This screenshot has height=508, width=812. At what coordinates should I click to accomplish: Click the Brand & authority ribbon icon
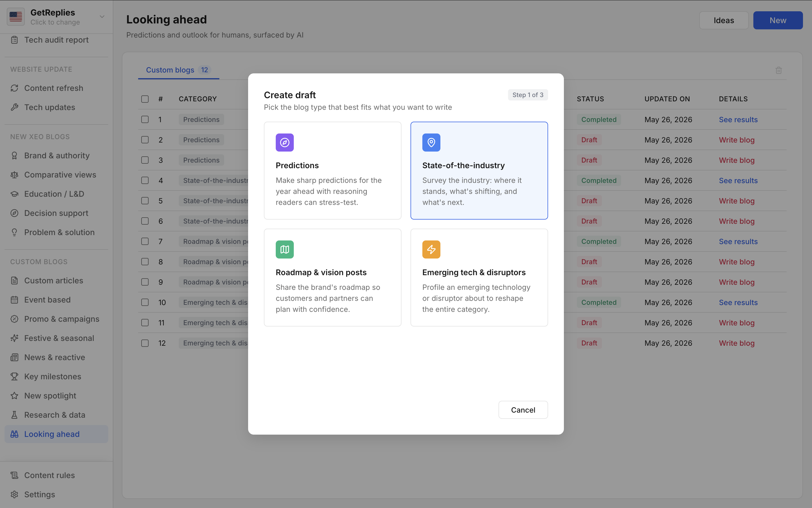pos(14,156)
